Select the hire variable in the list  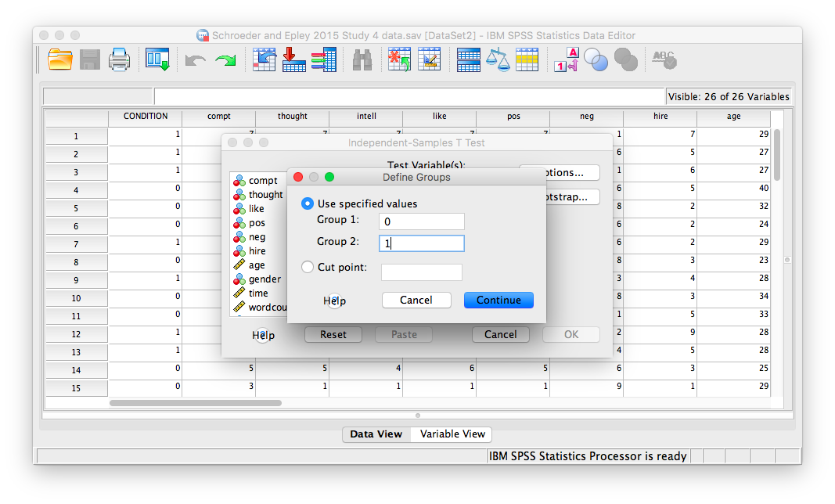257,251
